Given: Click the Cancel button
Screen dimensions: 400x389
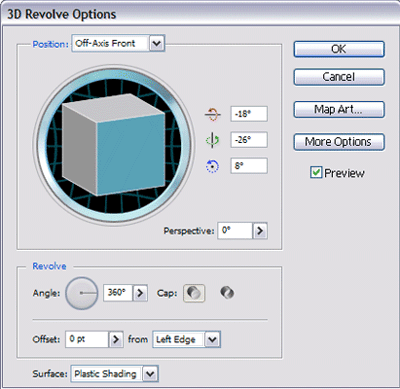Looking at the screenshot, I should 339,77.
